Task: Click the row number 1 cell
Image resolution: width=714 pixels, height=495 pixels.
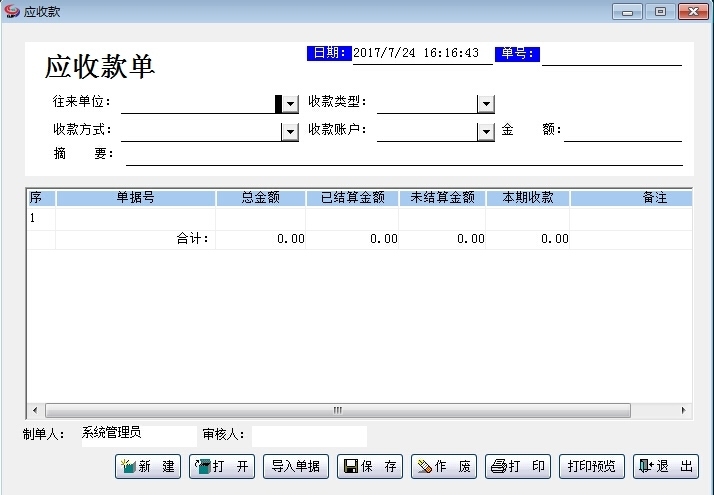Action: [41, 218]
